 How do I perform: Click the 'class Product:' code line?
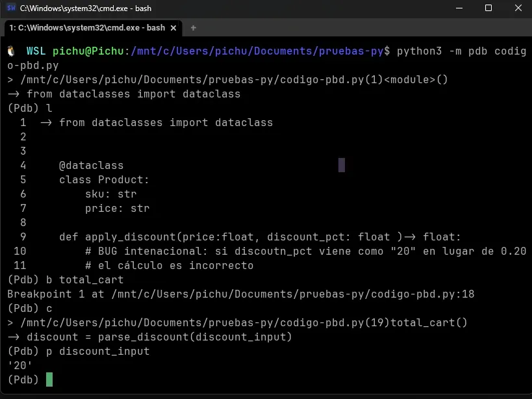click(104, 179)
